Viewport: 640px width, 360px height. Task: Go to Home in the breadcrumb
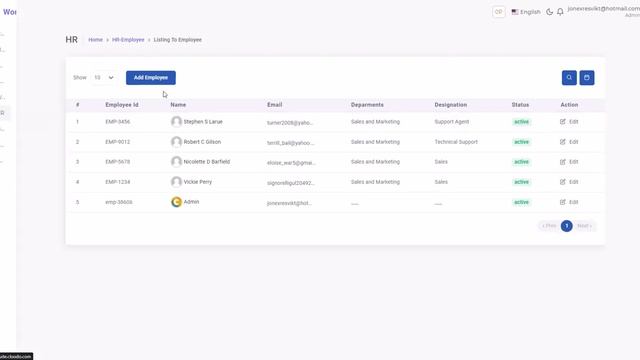[x=96, y=40]
